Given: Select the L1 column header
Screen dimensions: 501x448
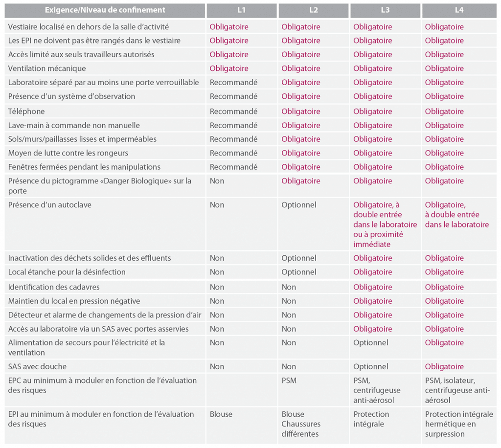Looking at the screenshot, I should (242, 10).
